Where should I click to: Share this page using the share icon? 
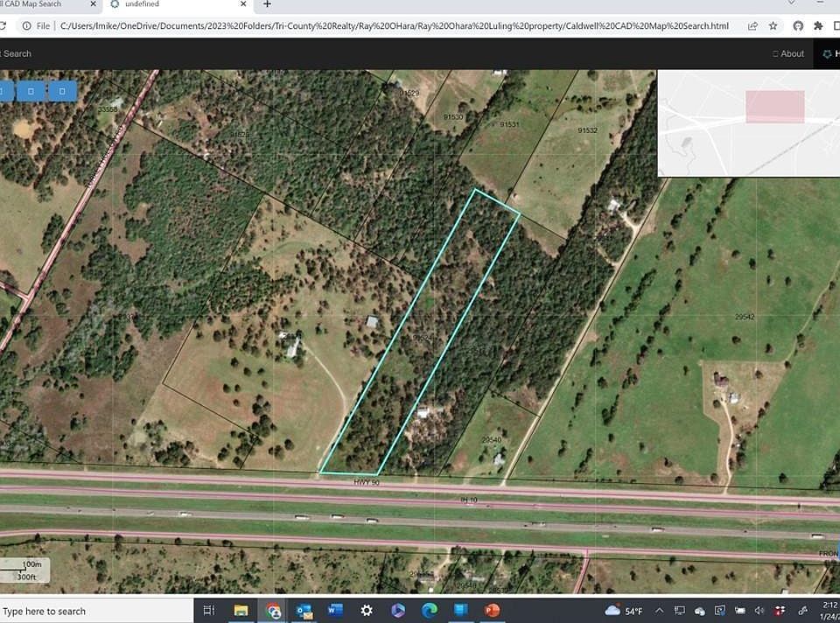[x=752, y=25]
